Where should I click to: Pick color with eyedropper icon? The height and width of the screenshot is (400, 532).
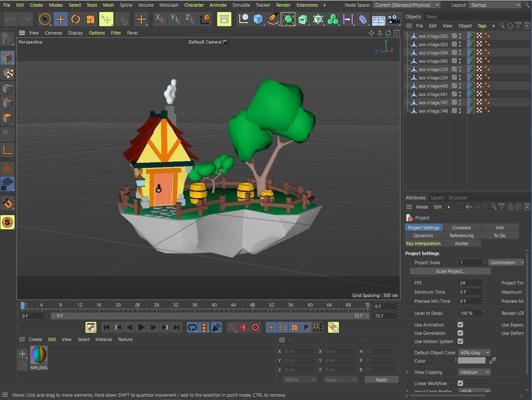click(493, 361)
